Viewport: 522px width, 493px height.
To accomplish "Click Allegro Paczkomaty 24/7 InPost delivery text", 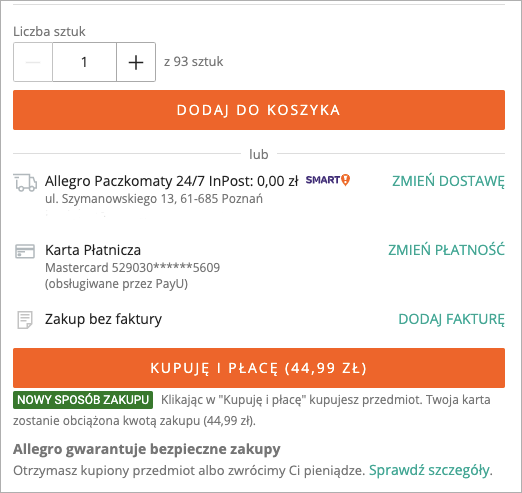I will pyautogui.click(x=172, y=181).
